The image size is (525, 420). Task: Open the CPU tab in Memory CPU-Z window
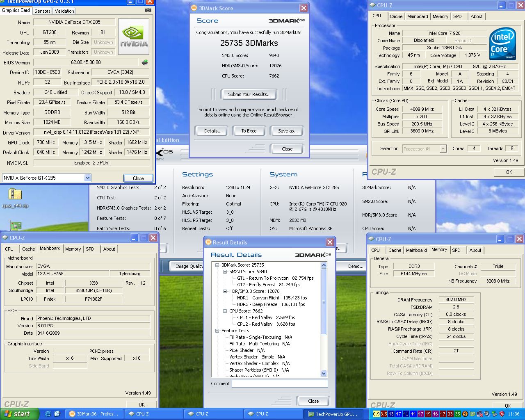pyautogui.click(x=375, y=250)
